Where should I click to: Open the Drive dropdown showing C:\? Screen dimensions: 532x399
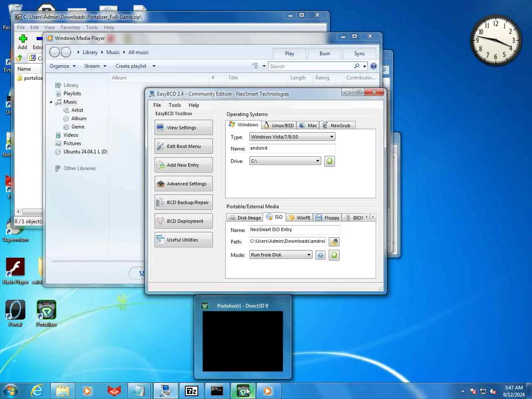[285, 161]
